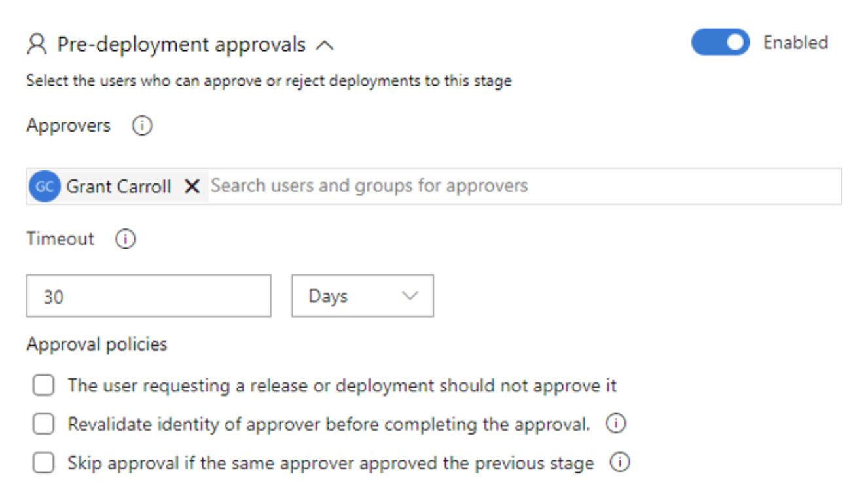Click the info icon beside Approvers
Screen dimensions: 868x491
[x=142, y=126]
